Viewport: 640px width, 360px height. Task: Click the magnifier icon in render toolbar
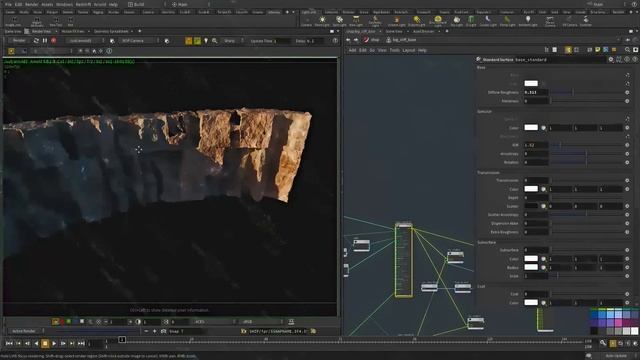[215, 41]
